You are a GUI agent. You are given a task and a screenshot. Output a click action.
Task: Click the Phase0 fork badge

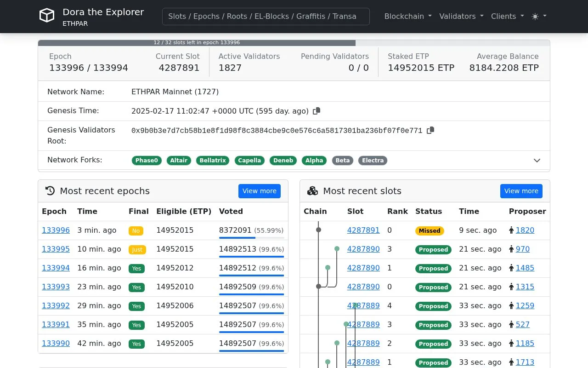point(147,161)
